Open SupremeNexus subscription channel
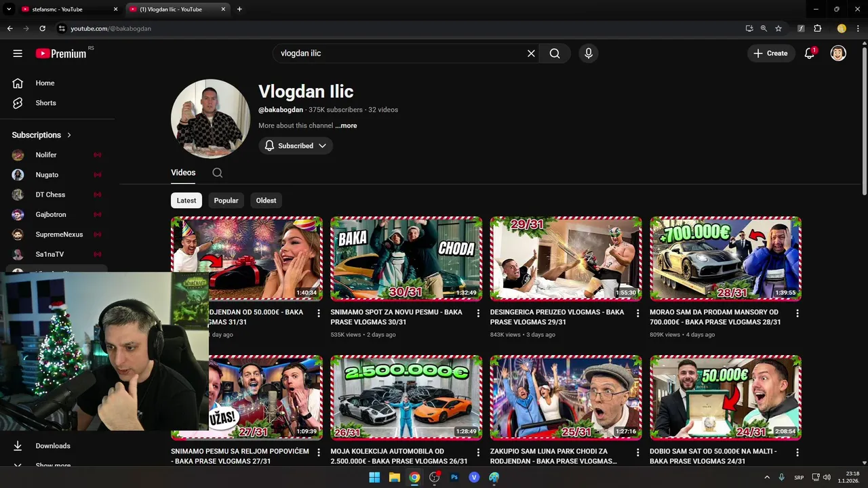The width and height of the screenshot is (868, 488). 57,235
